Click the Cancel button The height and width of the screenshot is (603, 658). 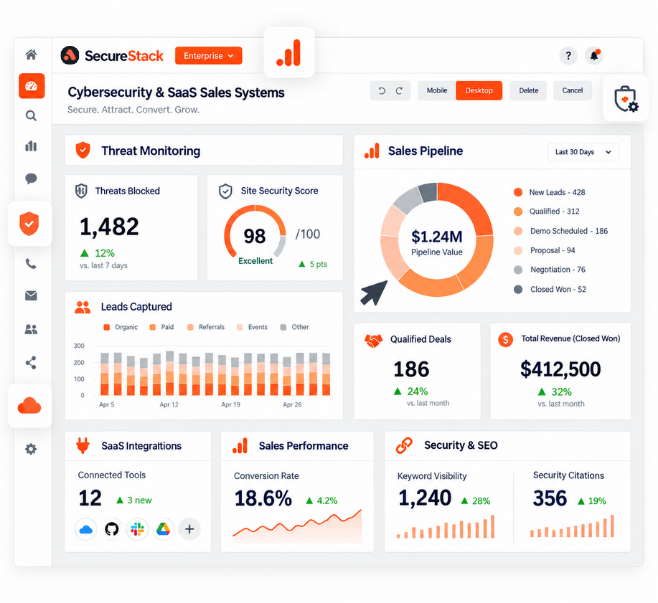point(572,91)
